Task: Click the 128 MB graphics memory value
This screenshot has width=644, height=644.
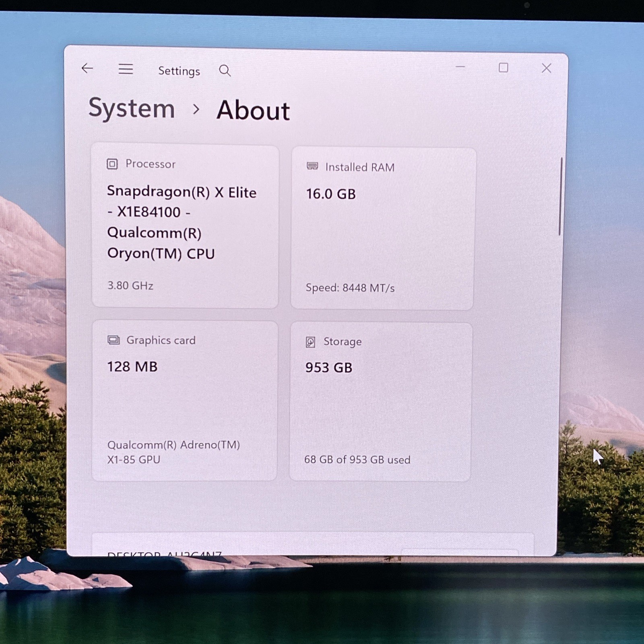Action: tap(132, 367)
